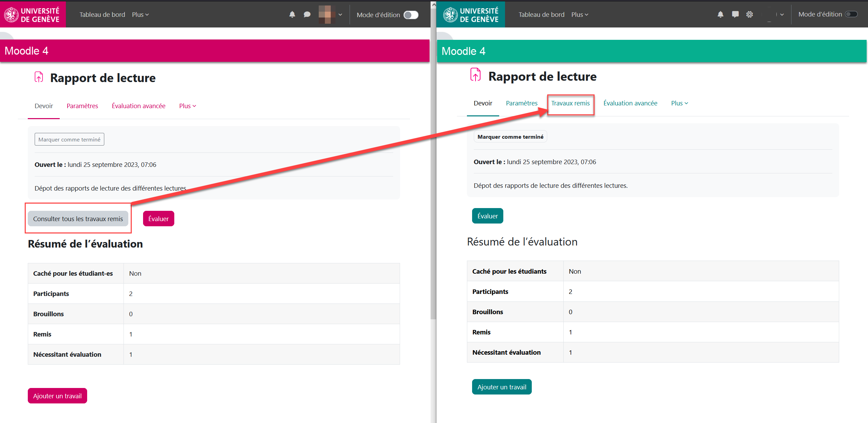This screenshot has width=868, height=423.
Task: Click the pink Ajouter un travail button
Action: tap(57, 396)
